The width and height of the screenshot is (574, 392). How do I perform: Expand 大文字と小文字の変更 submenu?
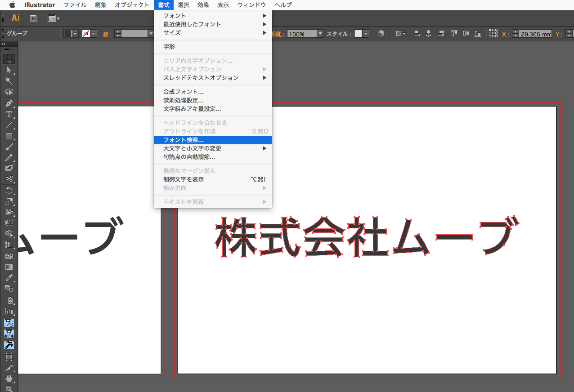coord(213,148)
